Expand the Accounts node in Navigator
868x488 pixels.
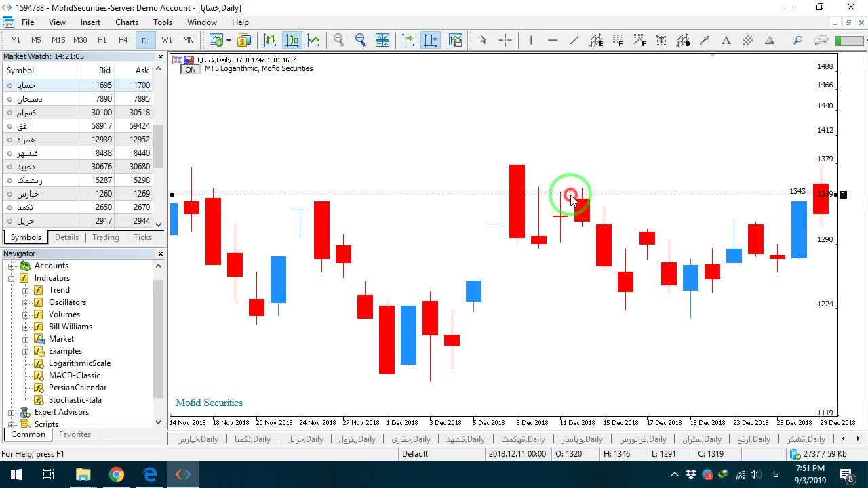click(12, 266)
